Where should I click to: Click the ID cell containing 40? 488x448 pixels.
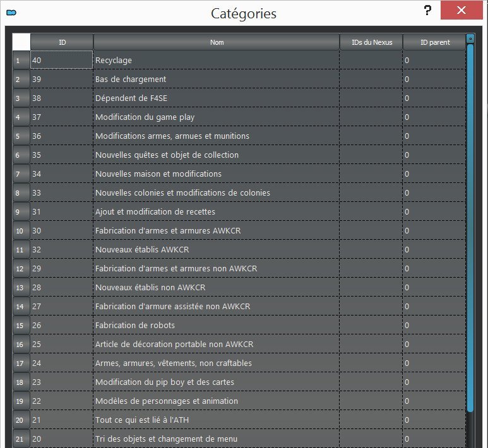click(x=62, y=61)
